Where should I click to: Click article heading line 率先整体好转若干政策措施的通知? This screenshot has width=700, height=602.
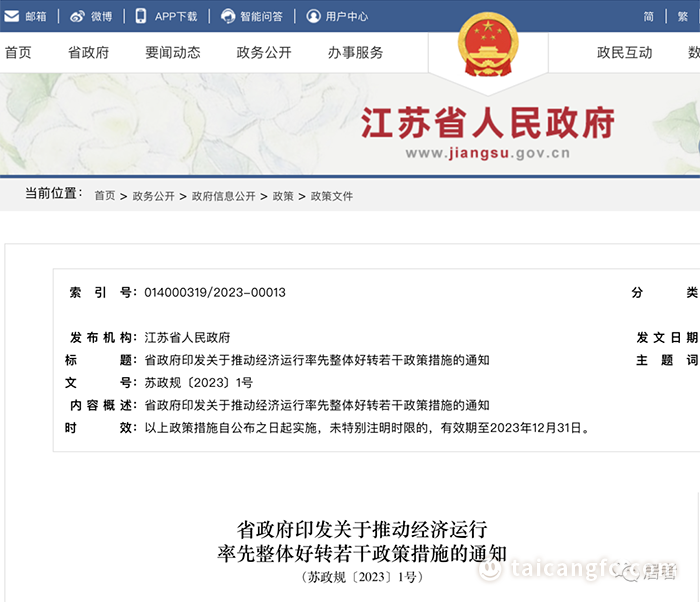click(x=362, y=554)
